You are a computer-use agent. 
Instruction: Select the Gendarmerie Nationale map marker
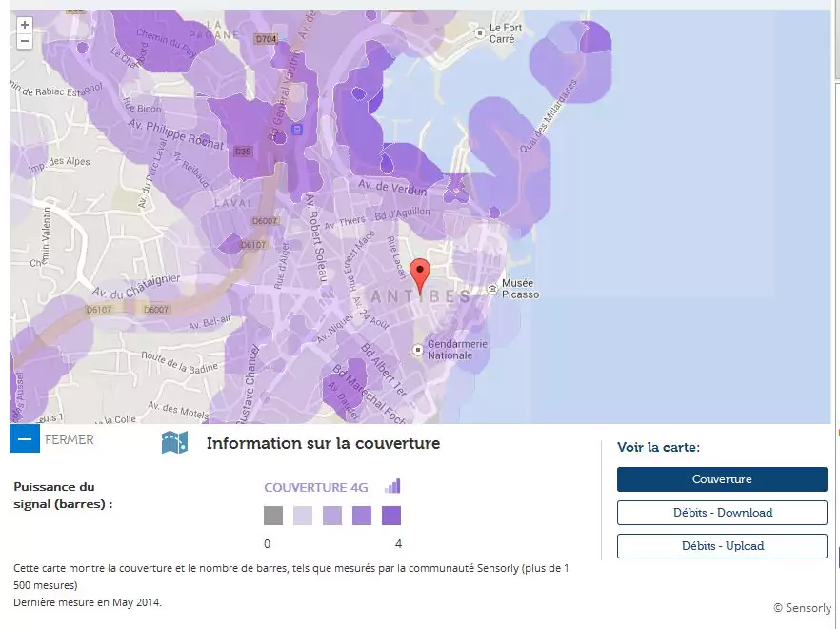pos(417,350)
